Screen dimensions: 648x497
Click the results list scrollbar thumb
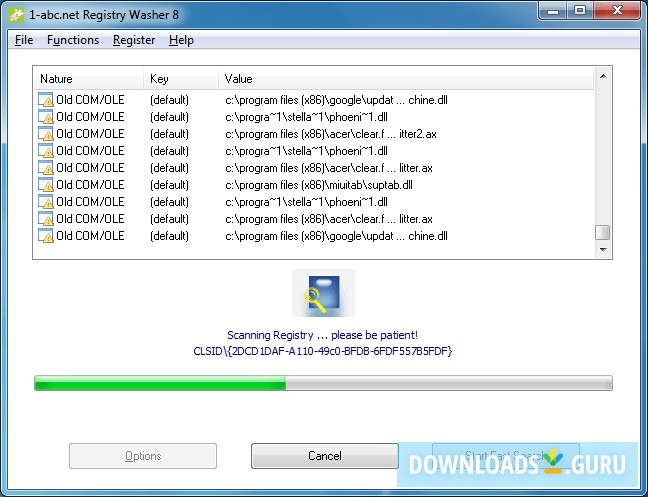pos(603,232)
